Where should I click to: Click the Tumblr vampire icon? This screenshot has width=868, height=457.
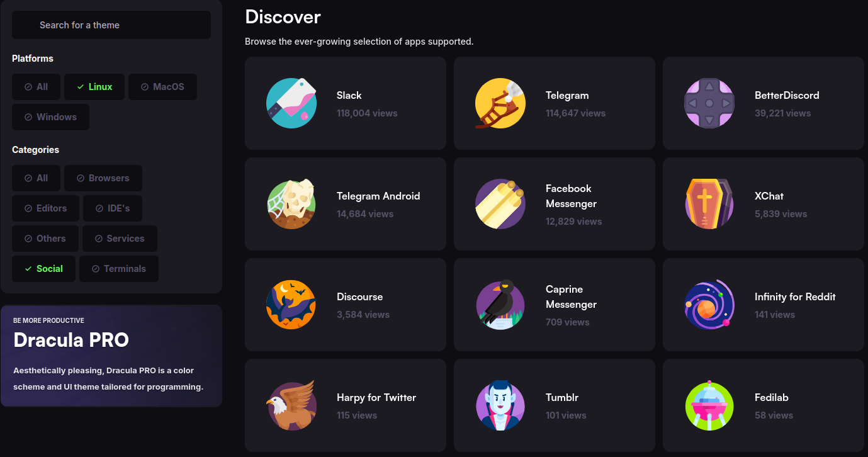pyautogui.click(x=500, y=405)
